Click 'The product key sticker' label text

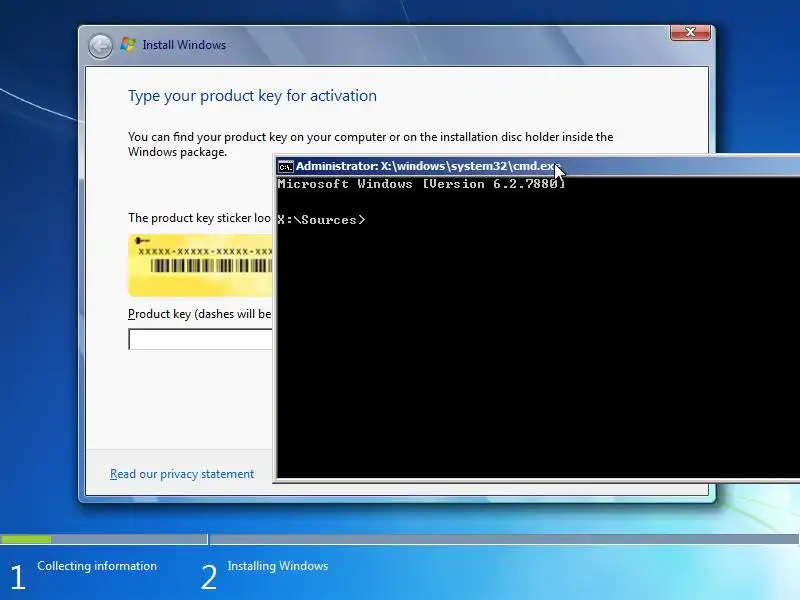coord(199,218)
